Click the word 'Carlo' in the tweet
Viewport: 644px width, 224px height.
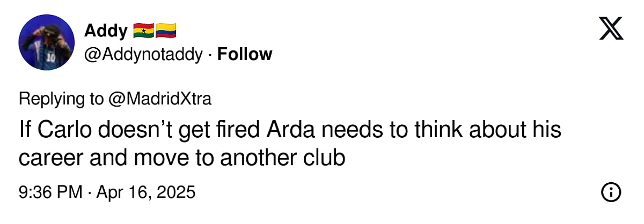pos(69,130)
